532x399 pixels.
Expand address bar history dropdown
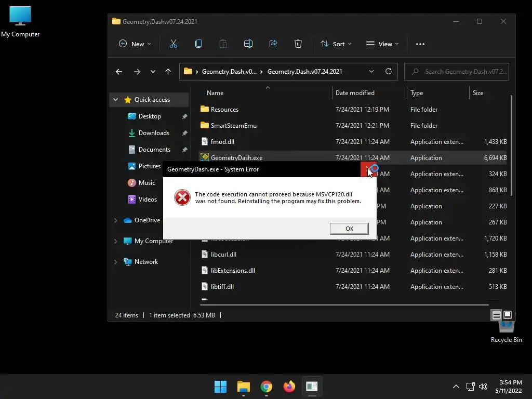pos(371,71)
